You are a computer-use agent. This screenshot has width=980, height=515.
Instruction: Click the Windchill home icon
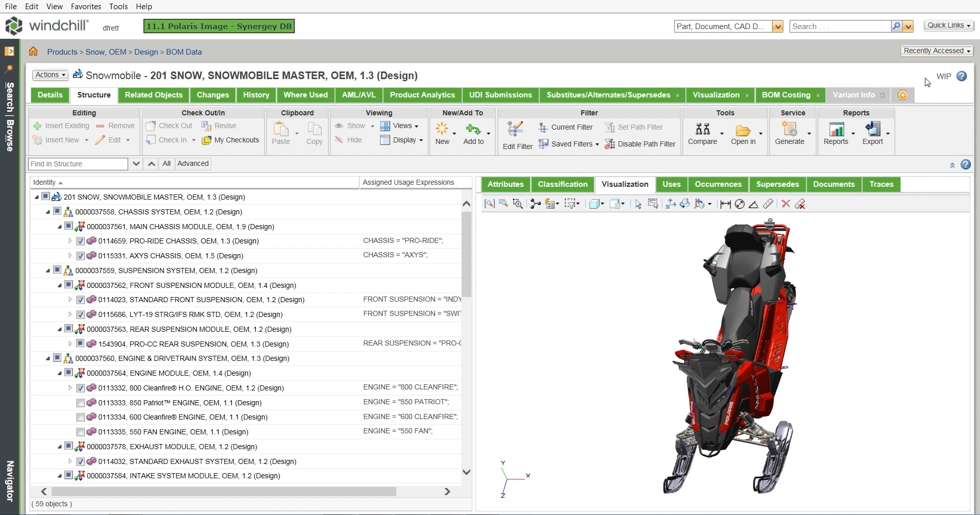[x=33, y=52]
